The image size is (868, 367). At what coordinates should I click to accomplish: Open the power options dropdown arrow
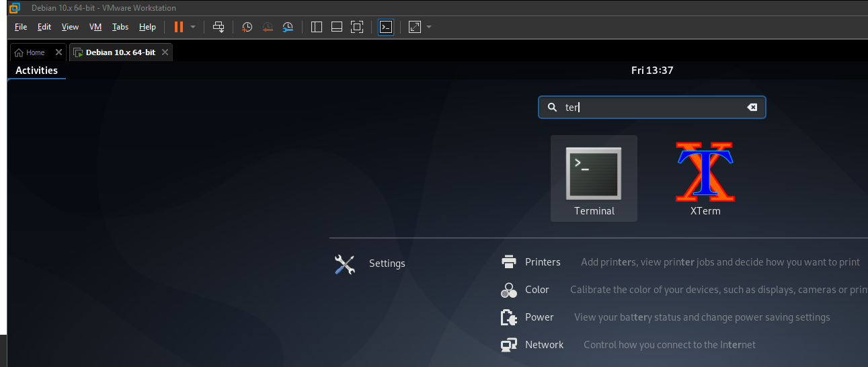pos(193,27)
